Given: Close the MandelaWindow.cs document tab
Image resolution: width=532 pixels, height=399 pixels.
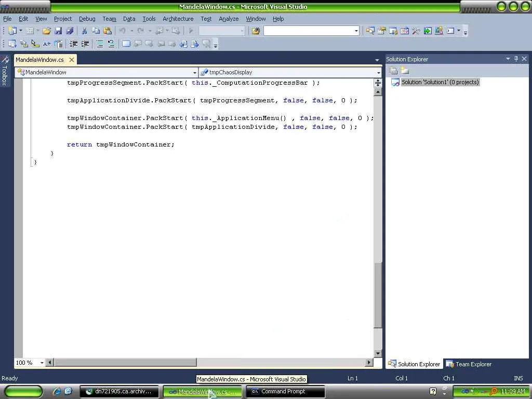Looking at the screenshot, I should tap(71, 60).
